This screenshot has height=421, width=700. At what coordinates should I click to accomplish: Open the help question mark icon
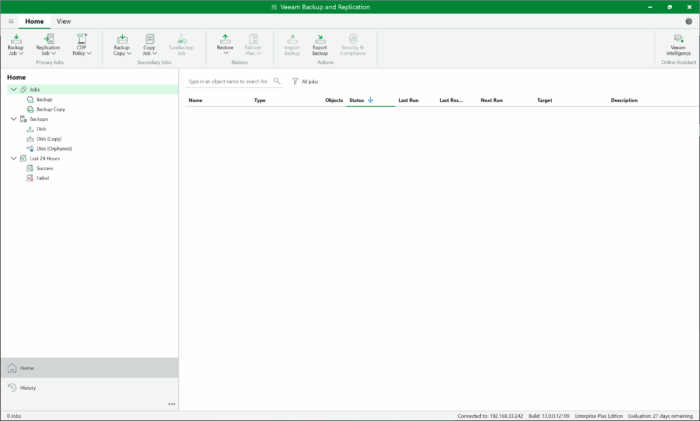(x=689, y=21)
